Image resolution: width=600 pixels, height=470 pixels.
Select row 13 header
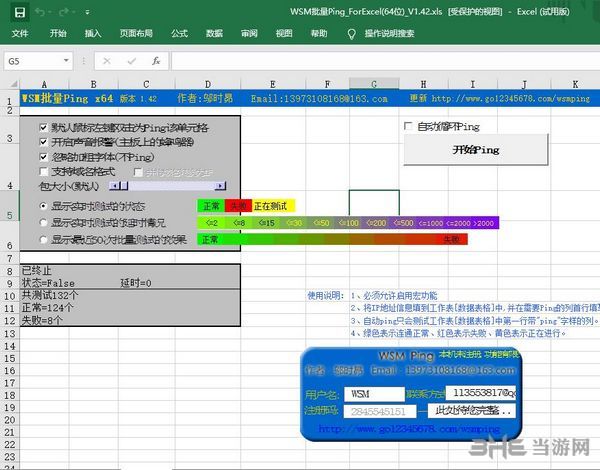pos(10,333)
